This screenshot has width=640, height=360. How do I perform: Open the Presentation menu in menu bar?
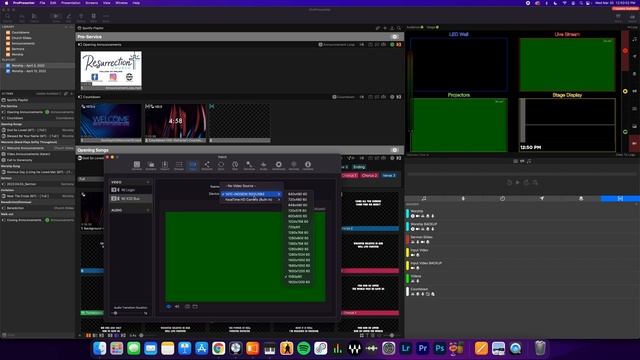click(x=71, y=3)
